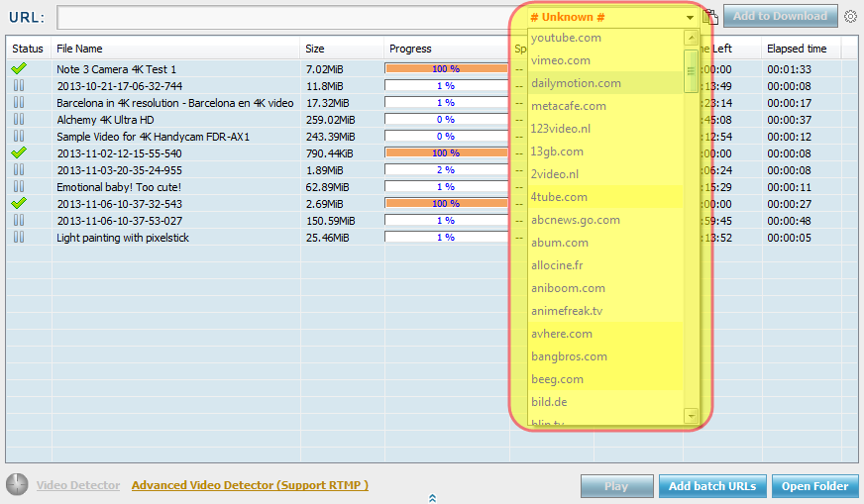Click pause icon for Emotional baby! Too cute!
Image resolution: width=864 pixels, height=504 pixels.
pos(19,186)
